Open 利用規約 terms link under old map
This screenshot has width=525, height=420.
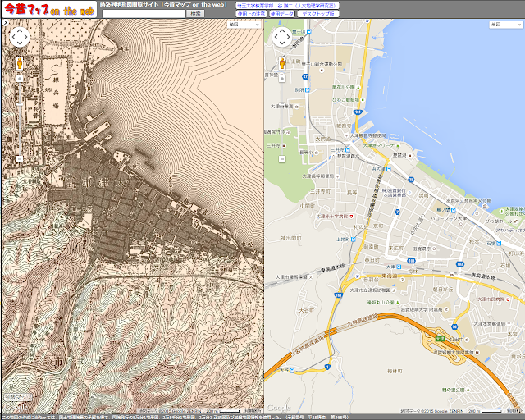tap(253, 411)
